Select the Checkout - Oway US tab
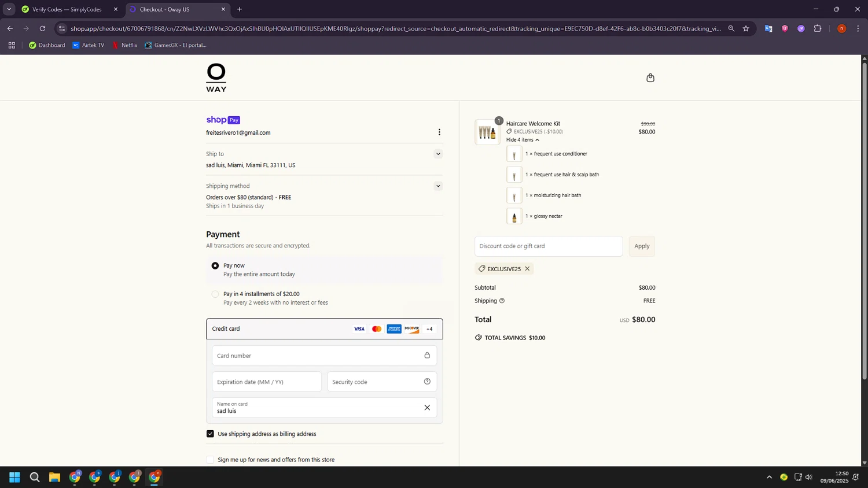Image resolution: width=868 pixels, height=488 pixels. coord(177,9)
